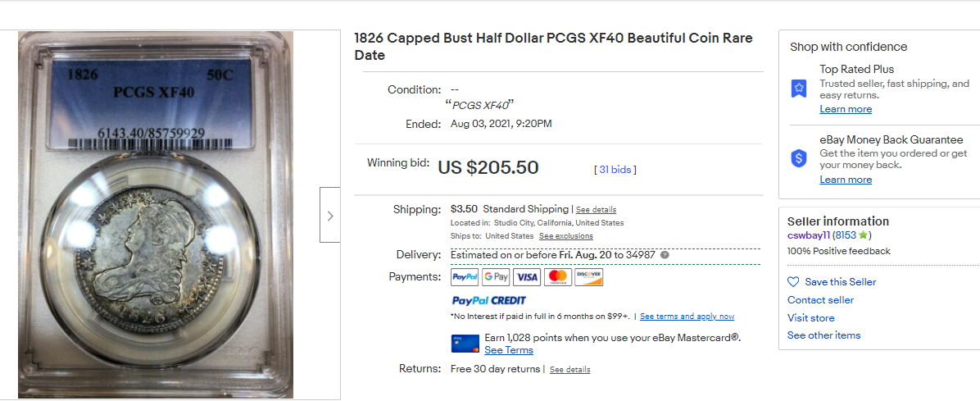Enlarge the 1826 half dollar coin photo

[x=156, y=215]
